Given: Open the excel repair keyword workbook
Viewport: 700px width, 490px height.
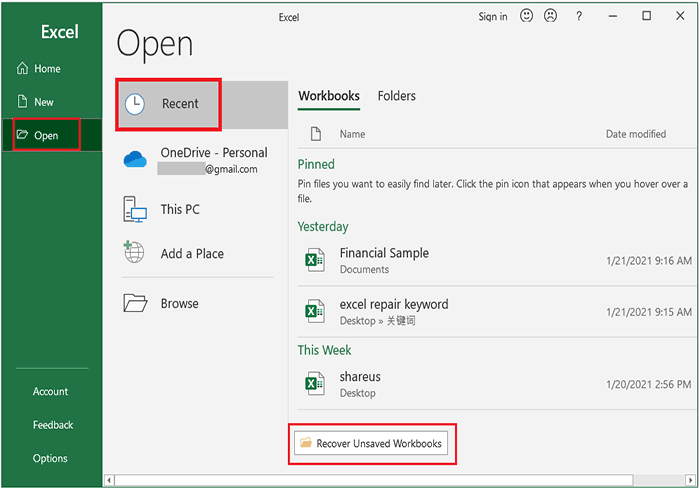Looking at the screenshot, I should [x=393, y=304].
